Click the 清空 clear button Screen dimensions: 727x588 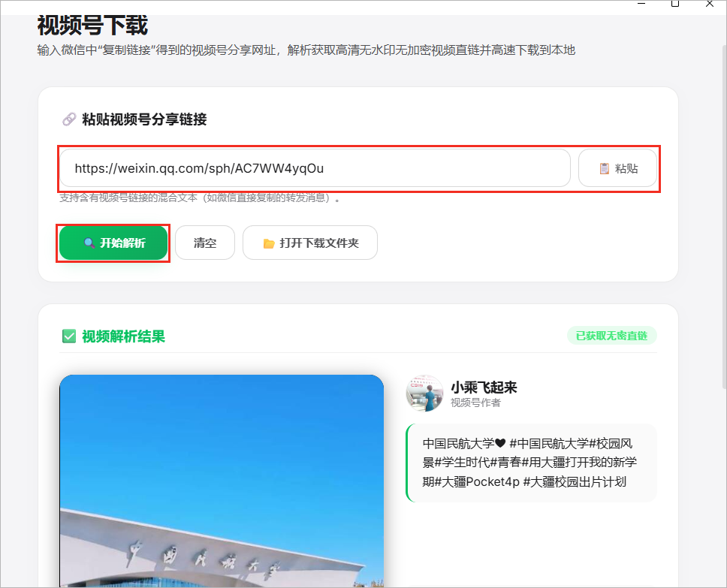[x=205, y=243]
